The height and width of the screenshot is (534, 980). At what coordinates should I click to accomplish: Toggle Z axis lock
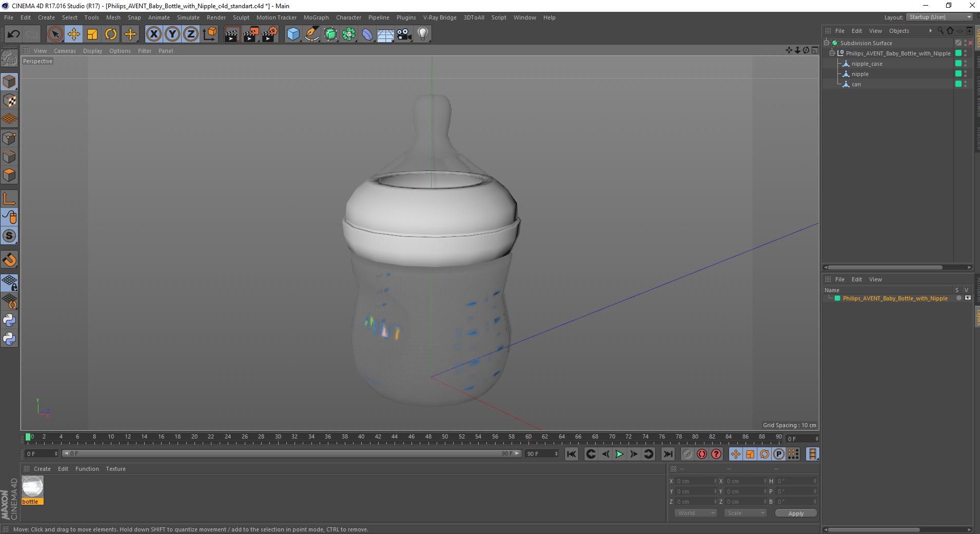[191, 34]
